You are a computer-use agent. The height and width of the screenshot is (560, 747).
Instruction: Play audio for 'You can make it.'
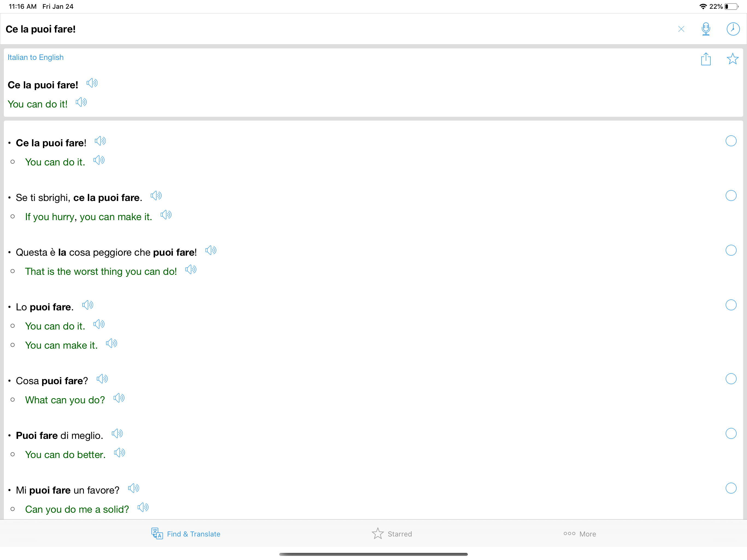coord(112,344)
